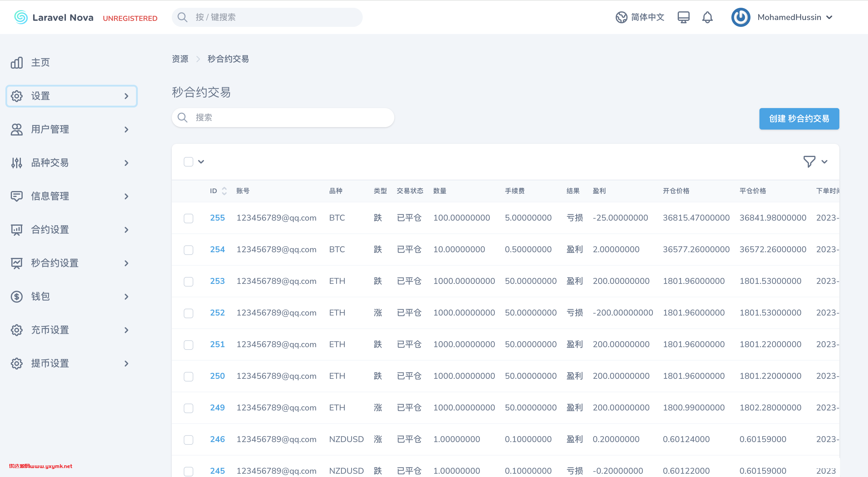Click the 创建 秒合约交易 button
868x477 pixels.
799,119
